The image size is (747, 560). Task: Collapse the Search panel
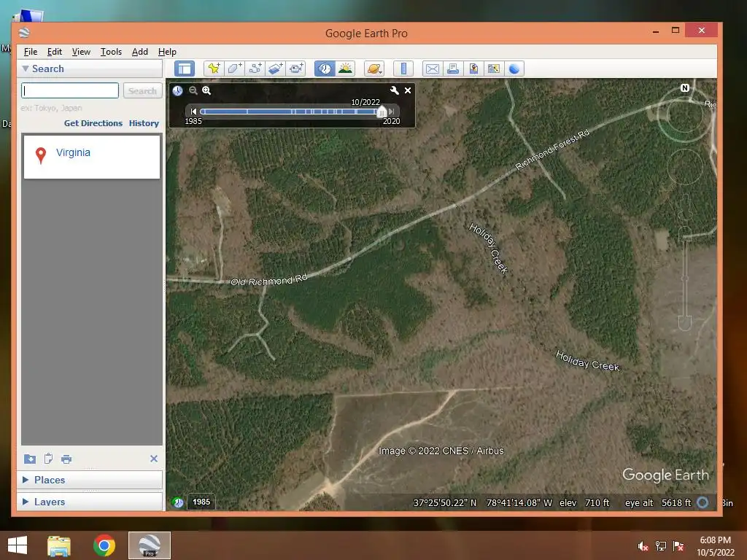(x=26, y=69)
